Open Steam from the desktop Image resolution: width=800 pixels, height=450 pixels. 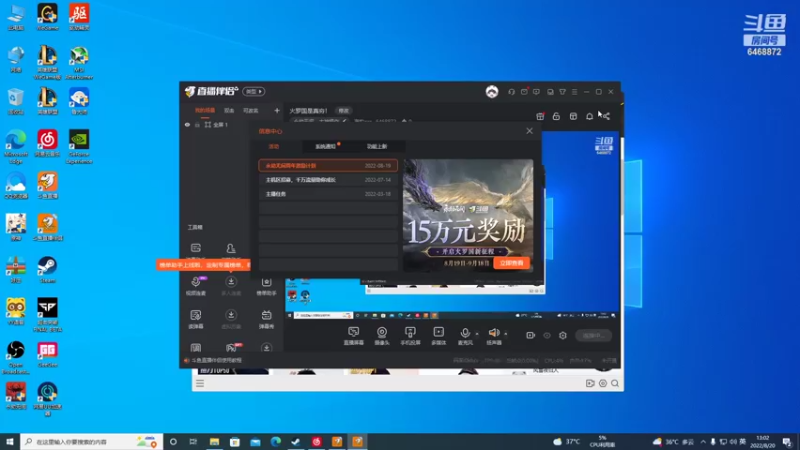pyautogui.click(x=47, y=270)
